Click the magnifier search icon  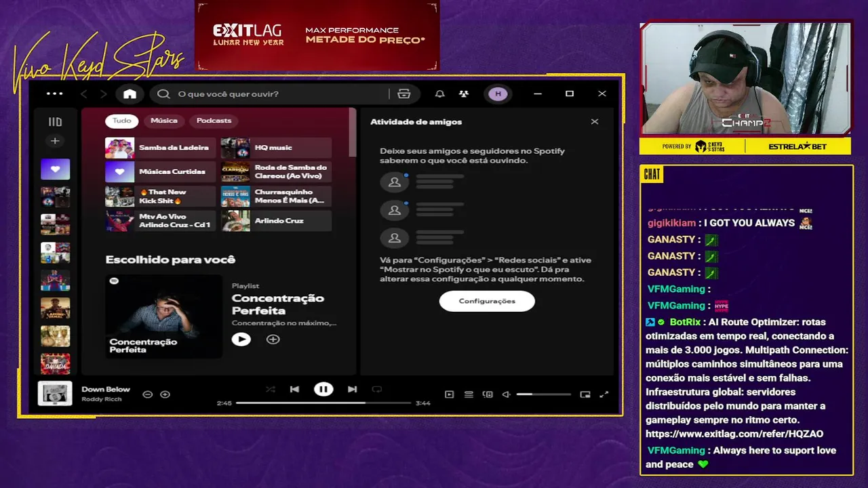[163, 94]
